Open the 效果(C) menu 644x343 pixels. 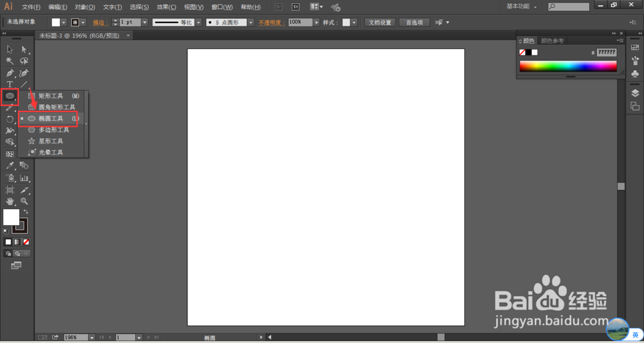166,7
